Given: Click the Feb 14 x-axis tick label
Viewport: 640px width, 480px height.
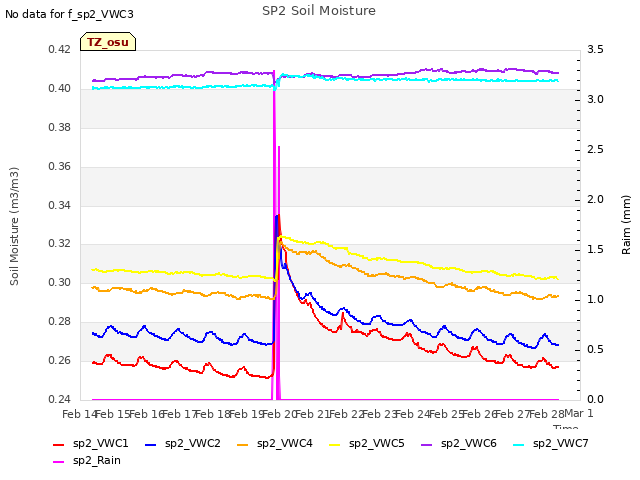Looking at the screenshot, I should 80,414.
